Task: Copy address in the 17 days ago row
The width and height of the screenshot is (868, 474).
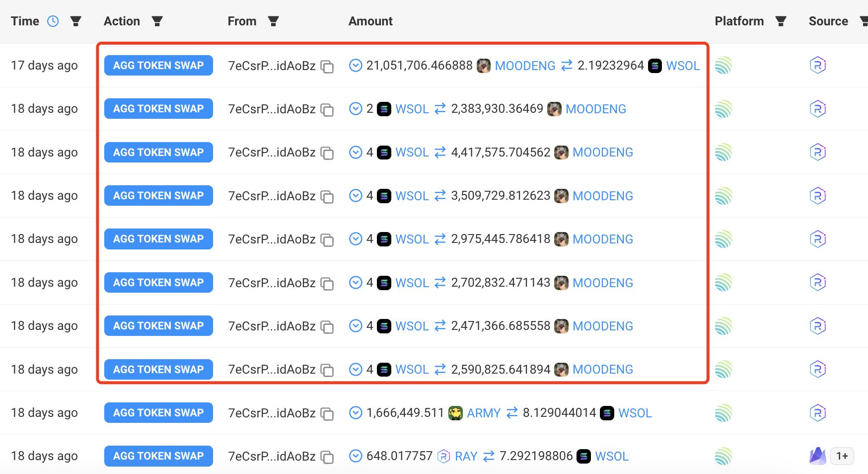Action: click(327, 66)
